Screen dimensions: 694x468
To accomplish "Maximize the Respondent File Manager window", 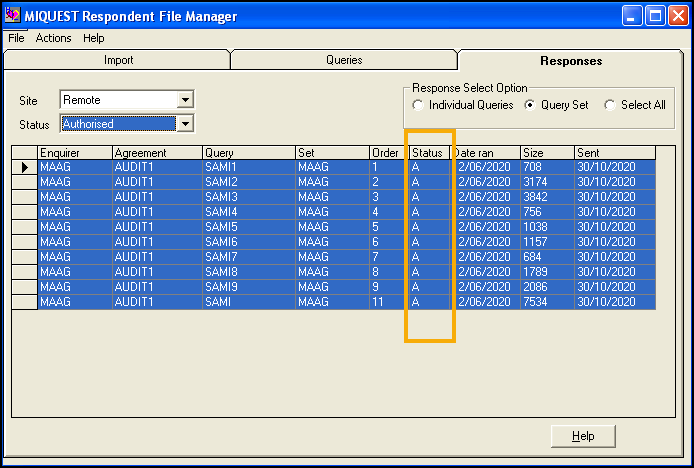I will pos(655,15).
